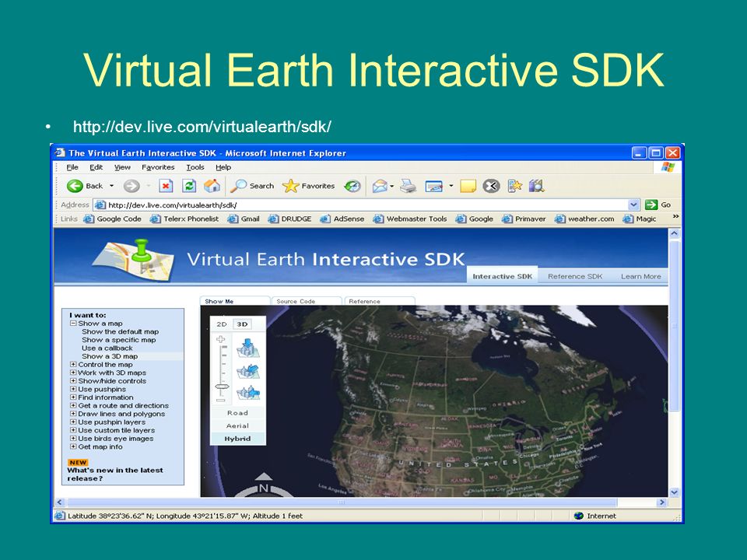747x560 pixels.
Task: Open DRUDGE link in Links bar
Action: point(289,219)
